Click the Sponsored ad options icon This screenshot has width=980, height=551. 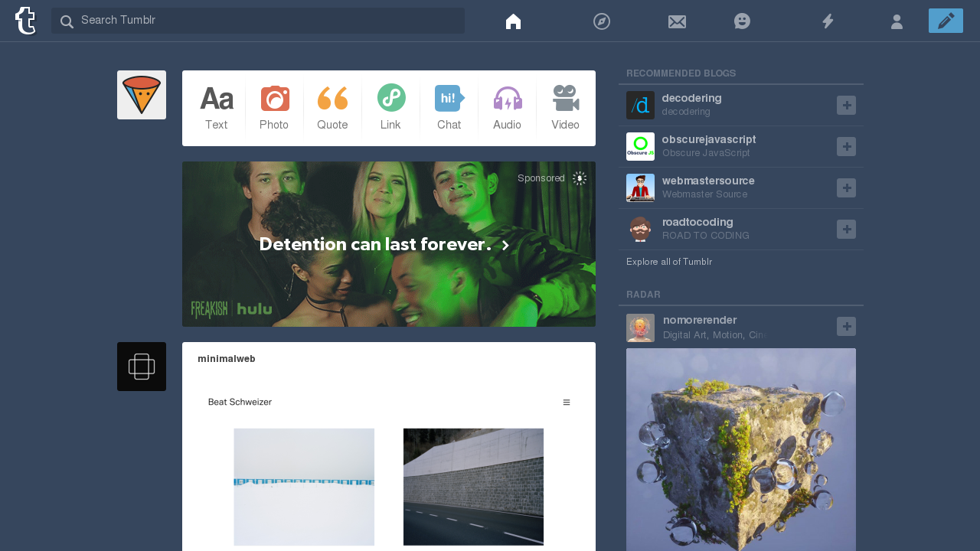pos(580,178)
